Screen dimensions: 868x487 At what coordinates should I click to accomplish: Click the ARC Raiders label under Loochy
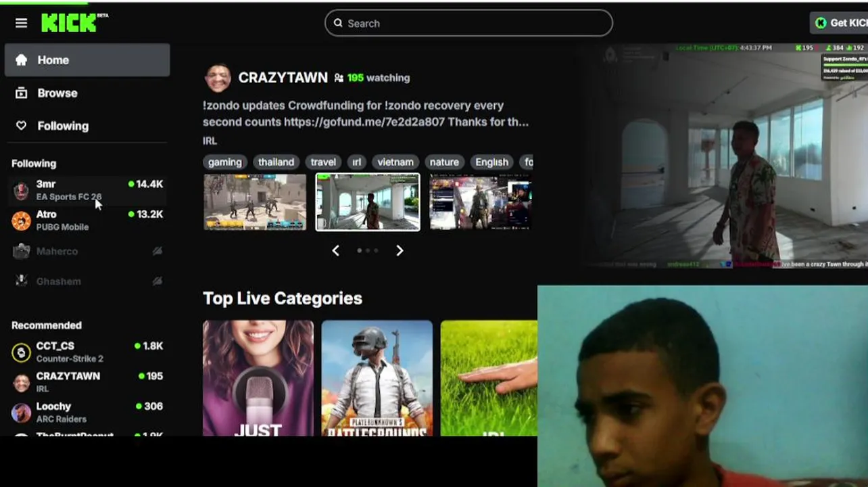pyautogui.click(x=62, y=419)
